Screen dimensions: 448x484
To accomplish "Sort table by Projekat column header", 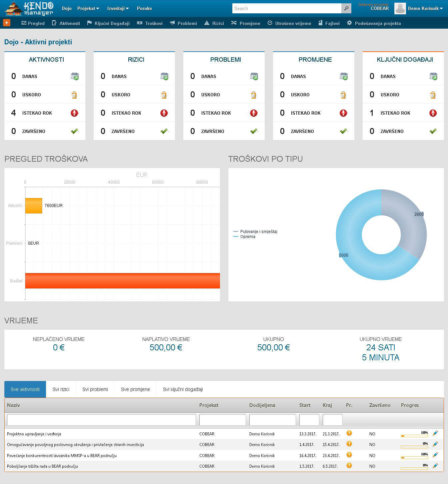I will click(x=209, y=405).
